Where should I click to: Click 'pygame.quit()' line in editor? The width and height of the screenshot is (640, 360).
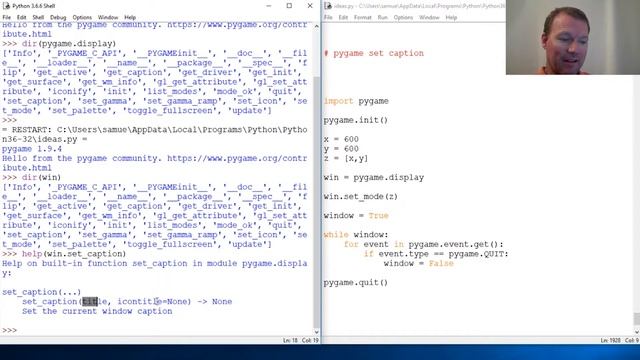356,282
